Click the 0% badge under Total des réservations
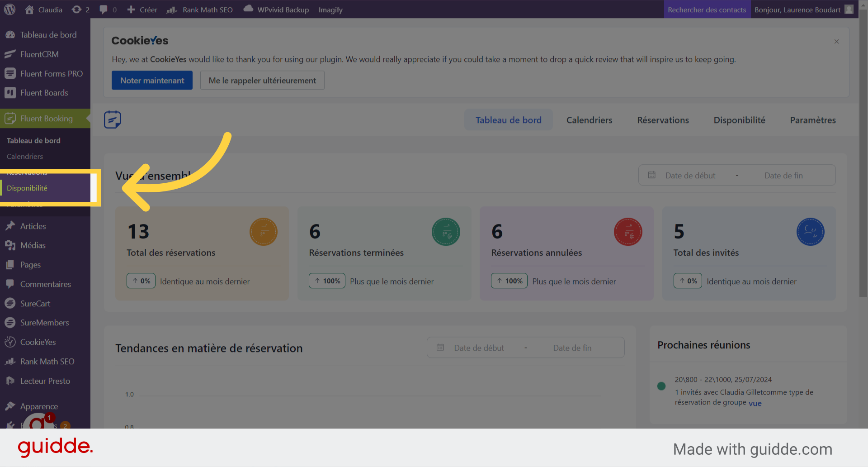The width and height of the screenshot is (868, 467). [141, 281]
